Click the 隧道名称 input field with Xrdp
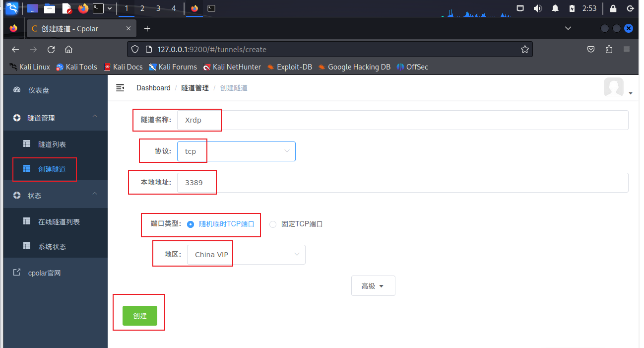The image size is (644, 348). 402,120
